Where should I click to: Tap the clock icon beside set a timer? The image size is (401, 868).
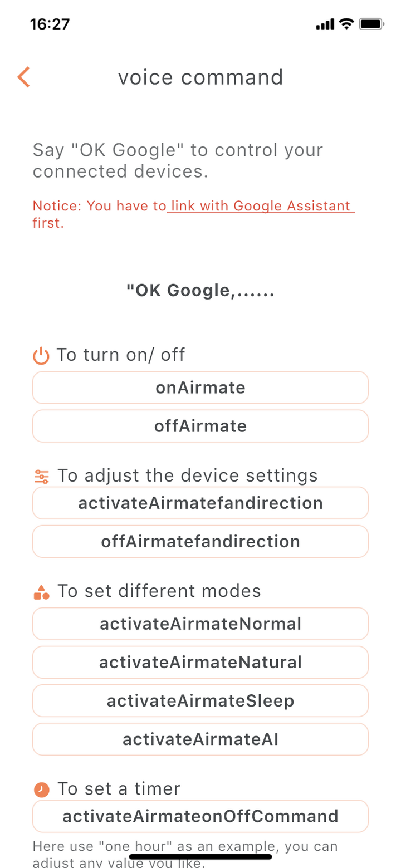click(42, 789)
